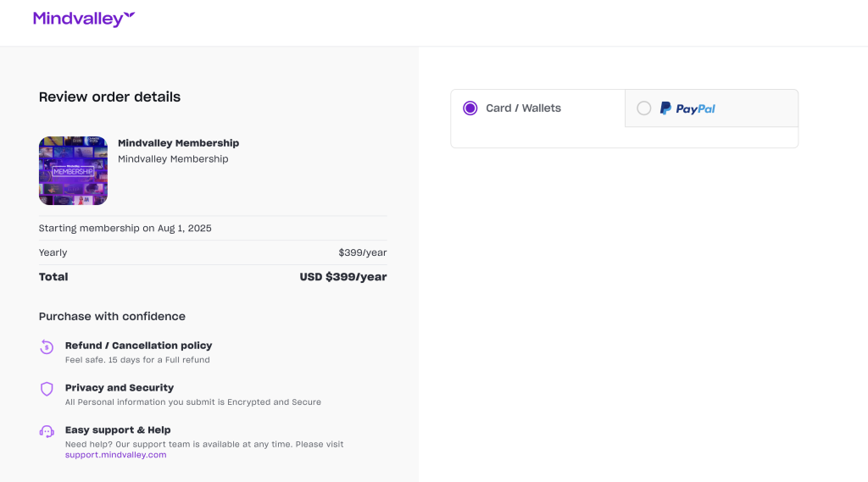
Task: Click the Privacy shield icon
Action: pyautogui.click(x=47, y=389)
